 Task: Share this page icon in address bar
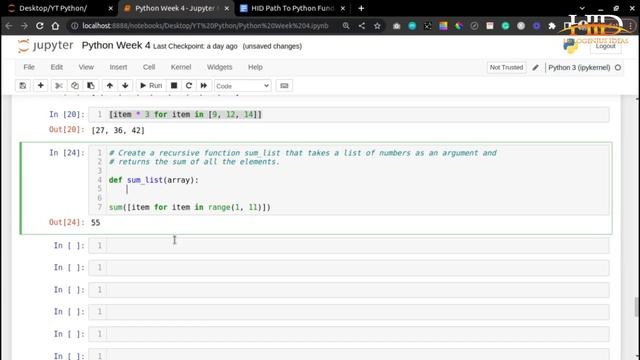click(362, 26)
